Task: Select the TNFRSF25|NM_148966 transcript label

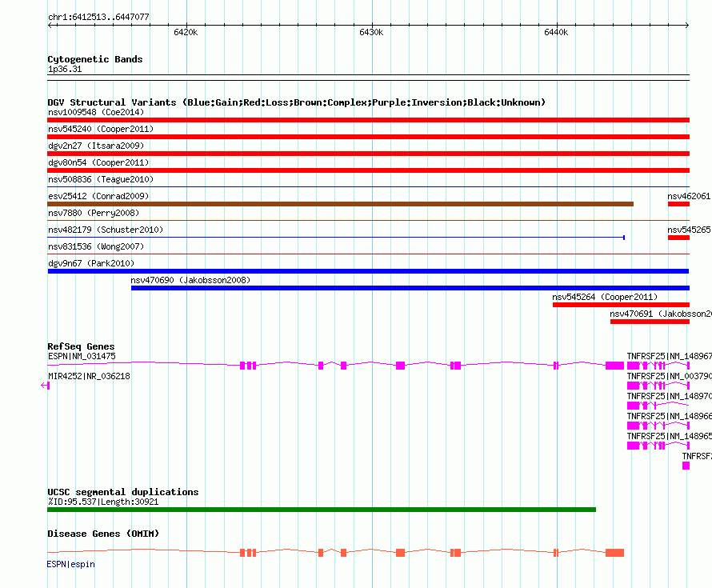Action: coord(670,416)
